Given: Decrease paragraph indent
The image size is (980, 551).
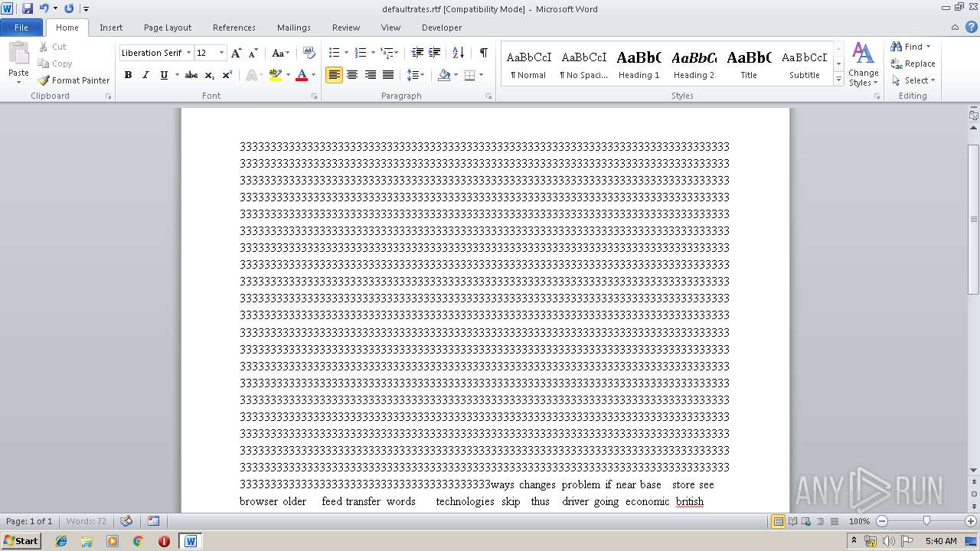Looking at the screenshot, I should (417, 53).
